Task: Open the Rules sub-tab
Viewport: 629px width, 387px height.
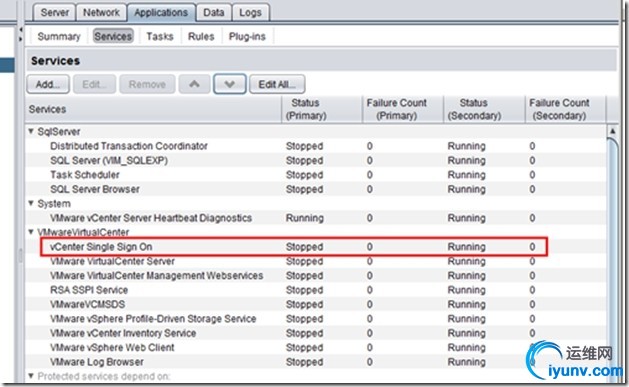Action: (201, 36)
